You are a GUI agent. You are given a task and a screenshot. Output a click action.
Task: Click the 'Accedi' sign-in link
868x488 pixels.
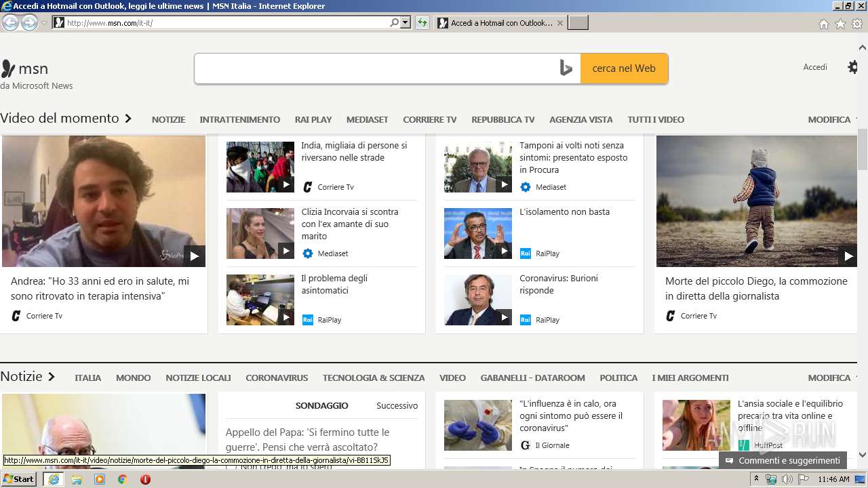click(815, 67)
